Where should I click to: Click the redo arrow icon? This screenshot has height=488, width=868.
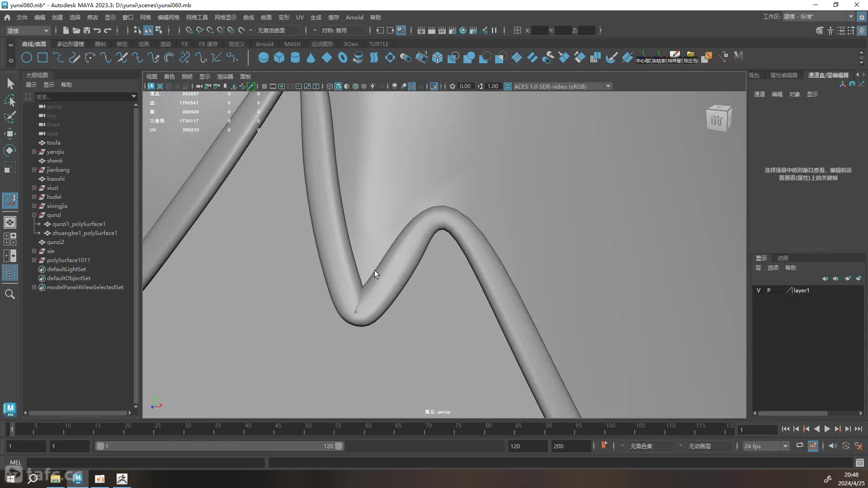tap(108, 30)
